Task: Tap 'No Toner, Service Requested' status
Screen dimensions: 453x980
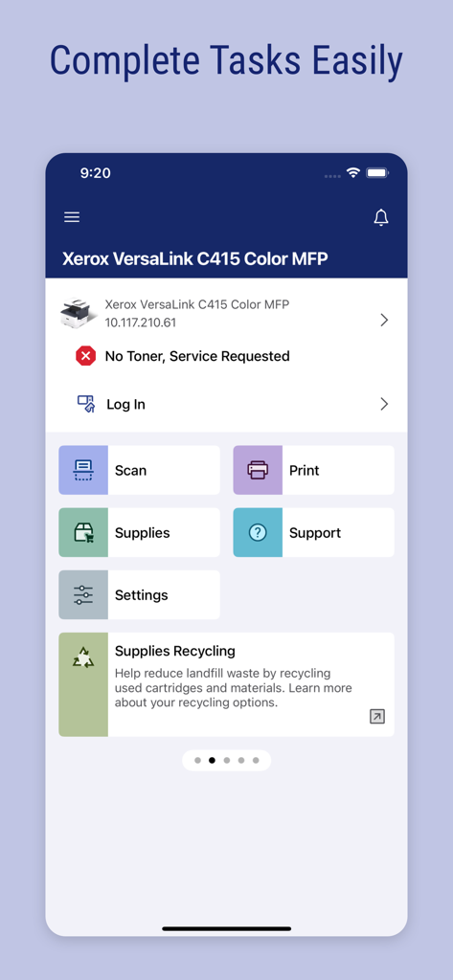Action: (x=197, y=356)
